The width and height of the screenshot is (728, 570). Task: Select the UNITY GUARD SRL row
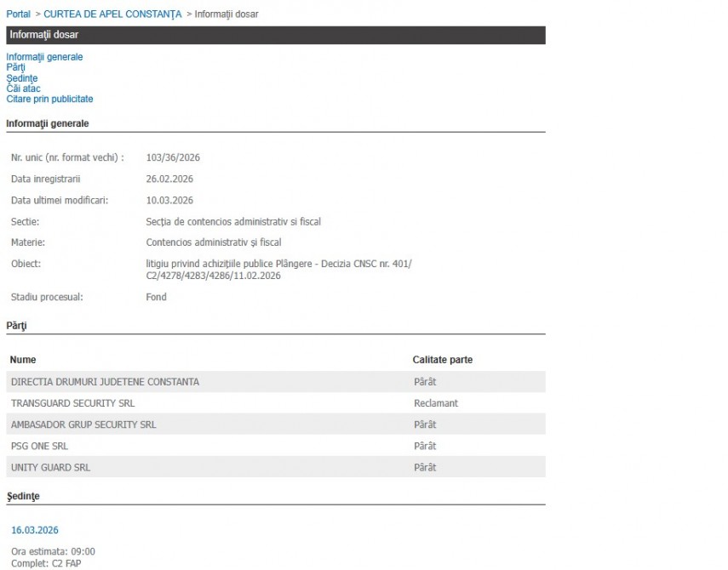click(50, 467)
